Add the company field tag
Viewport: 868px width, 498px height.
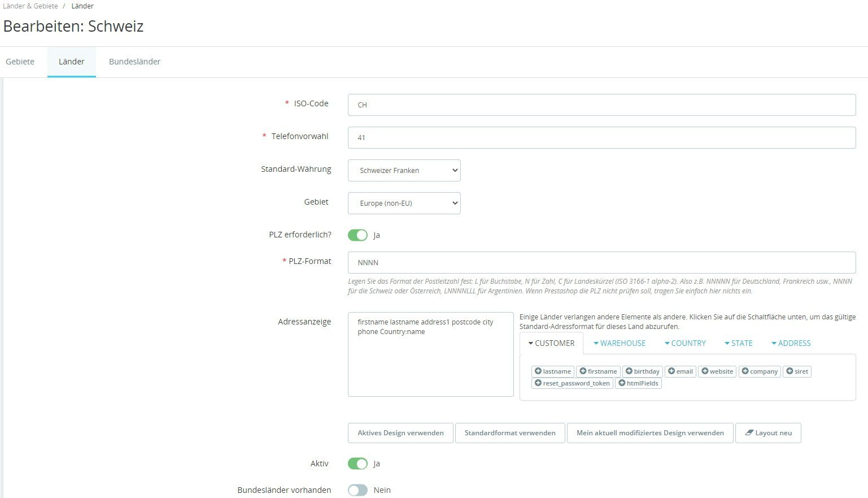point(760,371)
